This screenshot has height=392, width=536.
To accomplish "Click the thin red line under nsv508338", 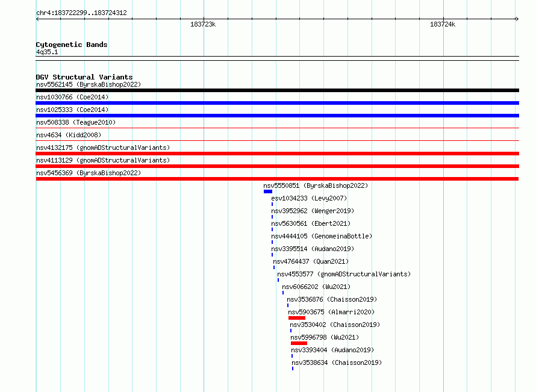I will coord(277,128).
